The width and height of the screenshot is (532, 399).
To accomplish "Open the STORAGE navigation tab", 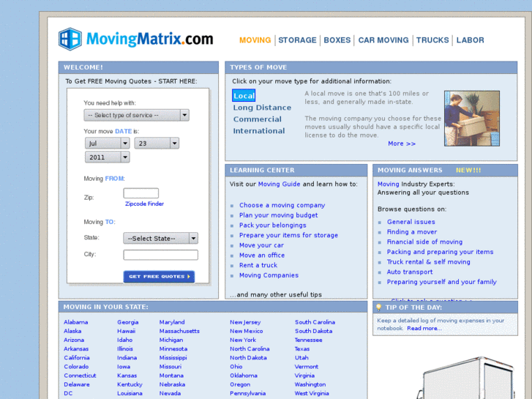I will (x=297, y=40).
